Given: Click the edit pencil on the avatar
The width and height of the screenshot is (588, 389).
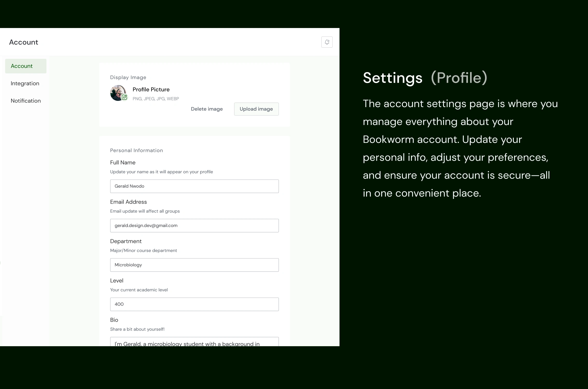Looking at the screenshot, I should (x=124, y=97).
